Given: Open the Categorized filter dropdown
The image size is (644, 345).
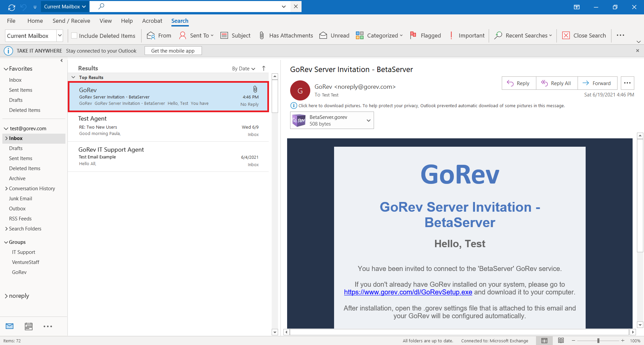Looking at the screenshot, I should 379,36.
